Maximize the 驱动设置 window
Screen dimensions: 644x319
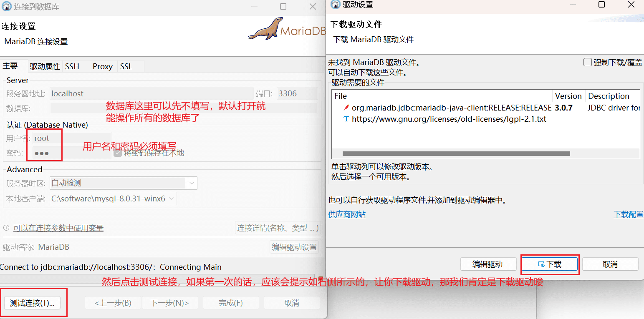(601, 5)
